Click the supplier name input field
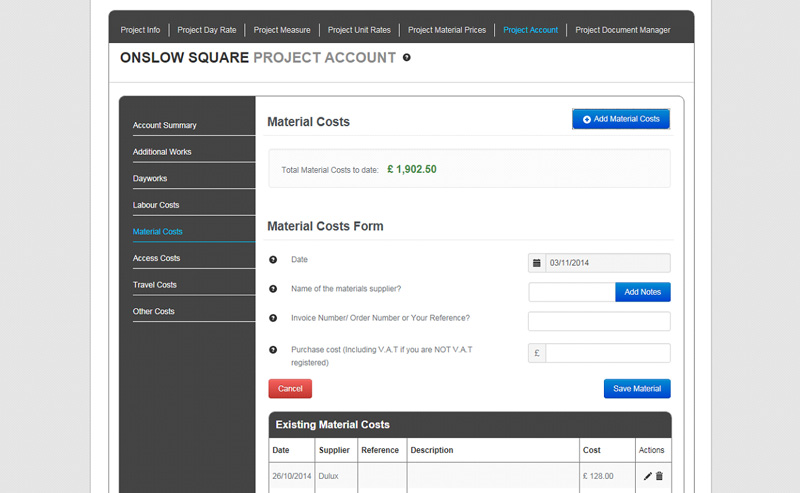The image size is (800, 493). click(572, 292)
